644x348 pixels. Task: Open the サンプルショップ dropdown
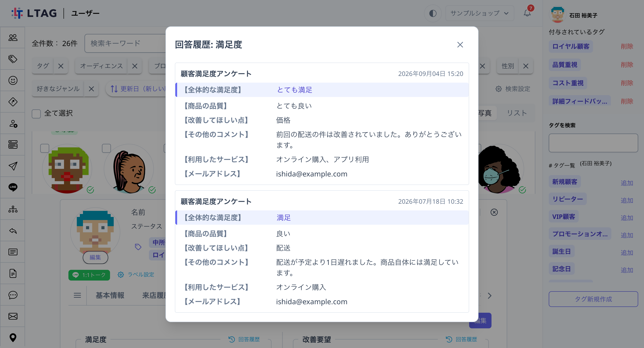[479, 13]
